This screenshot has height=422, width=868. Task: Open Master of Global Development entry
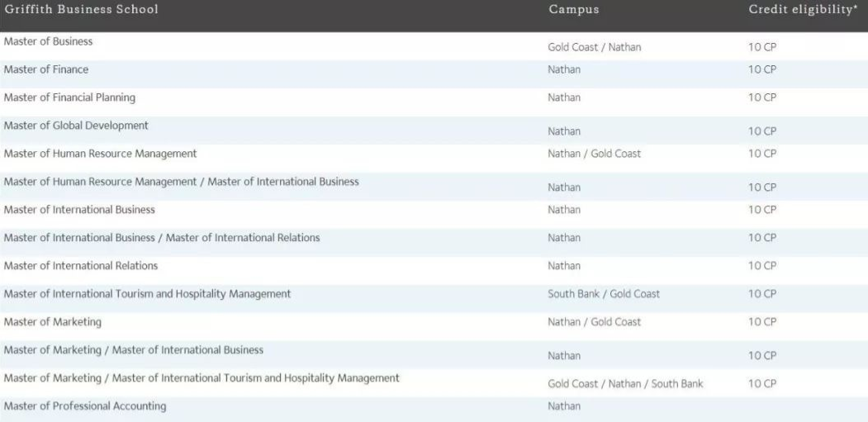[x=76, y=126]
